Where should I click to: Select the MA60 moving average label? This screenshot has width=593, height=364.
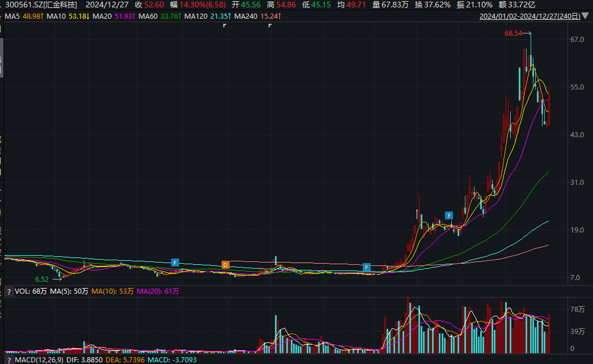[160, 16]
